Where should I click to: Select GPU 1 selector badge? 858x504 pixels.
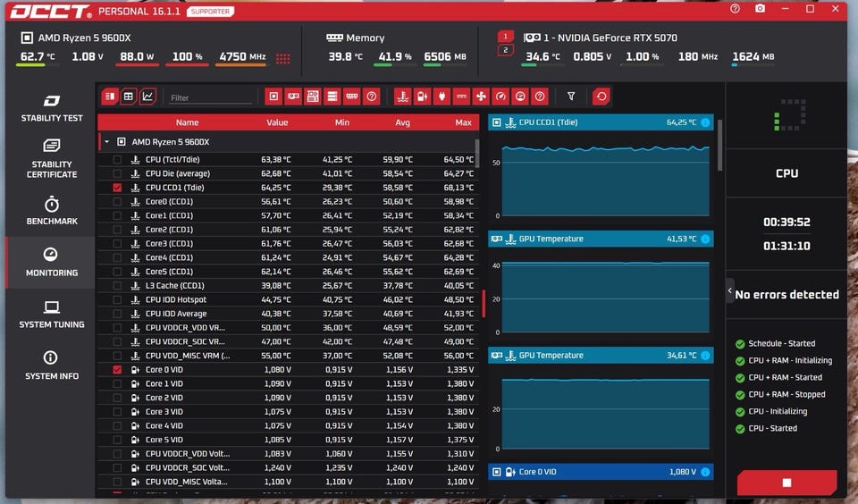click(x=506, y=36)
